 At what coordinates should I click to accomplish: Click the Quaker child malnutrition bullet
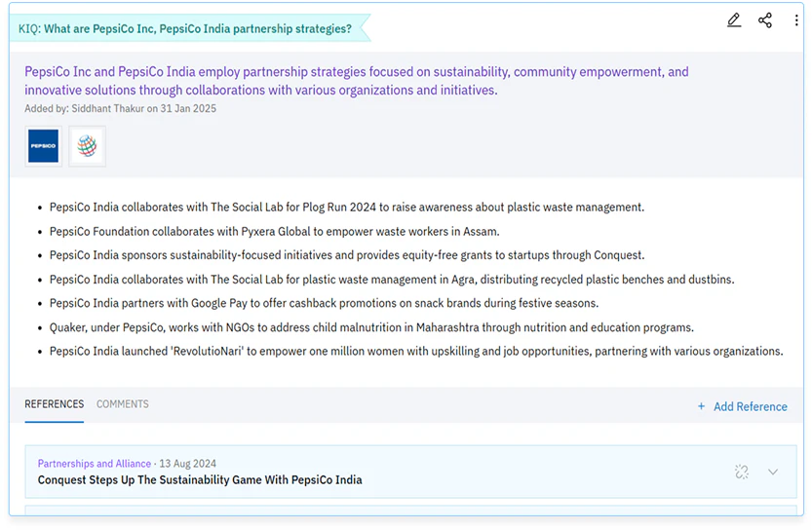(371, 327)
